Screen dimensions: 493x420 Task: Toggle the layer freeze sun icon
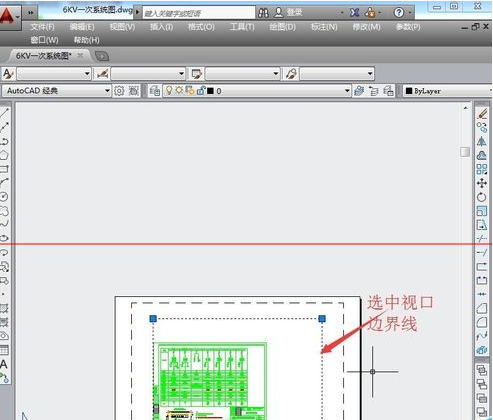pyautogui.click(x=179, y=90)
